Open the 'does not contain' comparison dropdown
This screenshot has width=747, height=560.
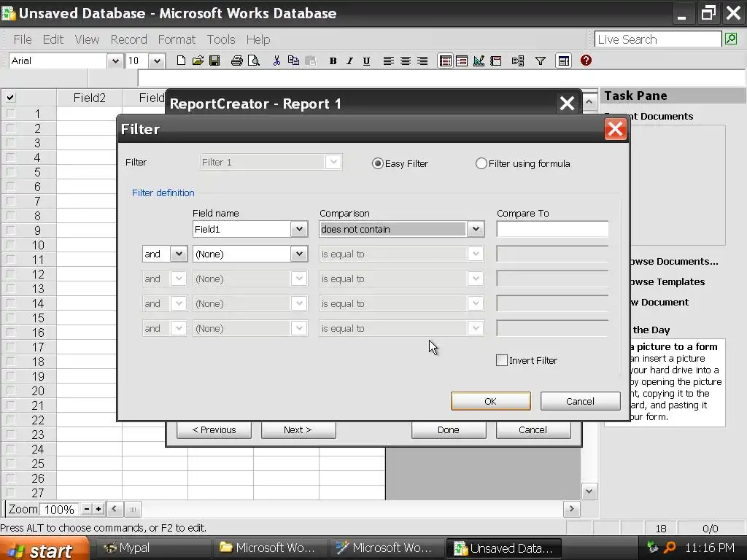coord(476,229)
